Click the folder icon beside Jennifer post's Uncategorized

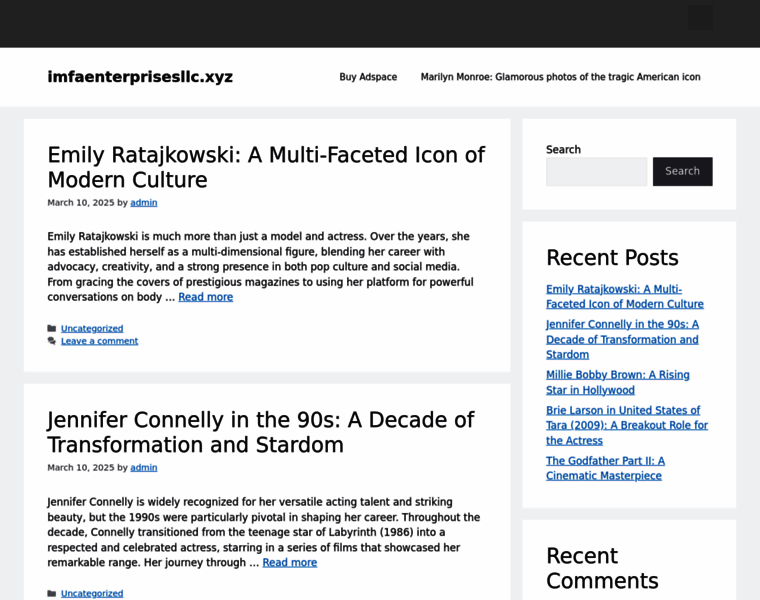click(x=52, y=594)
